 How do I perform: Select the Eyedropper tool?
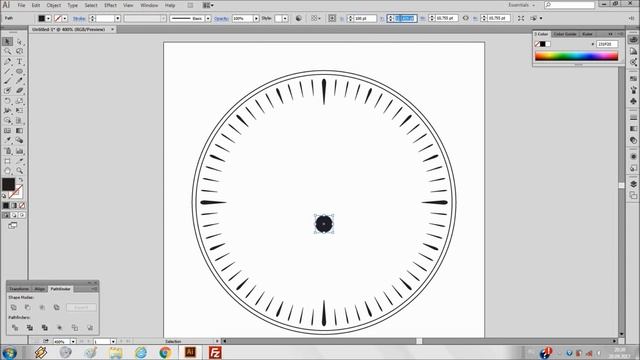(x=7, y=140)
